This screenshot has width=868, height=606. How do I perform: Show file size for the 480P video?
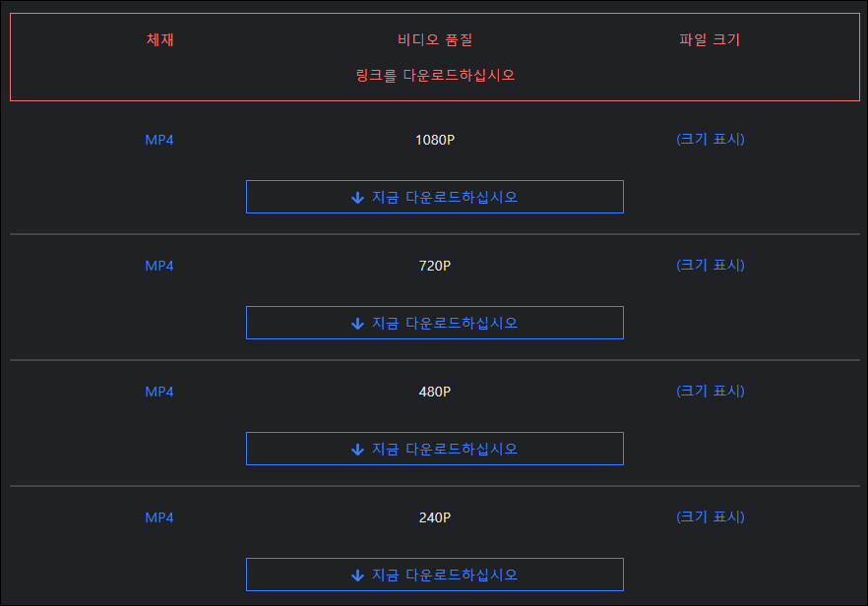click(x=711, y=391)
